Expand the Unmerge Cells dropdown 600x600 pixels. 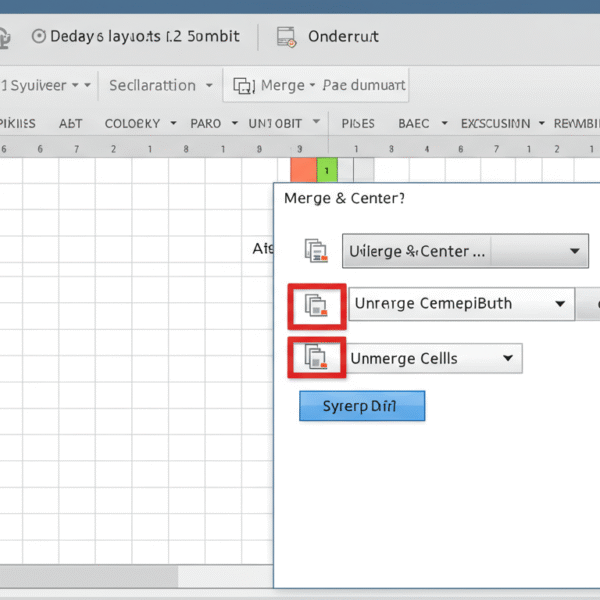click(507, 357)
